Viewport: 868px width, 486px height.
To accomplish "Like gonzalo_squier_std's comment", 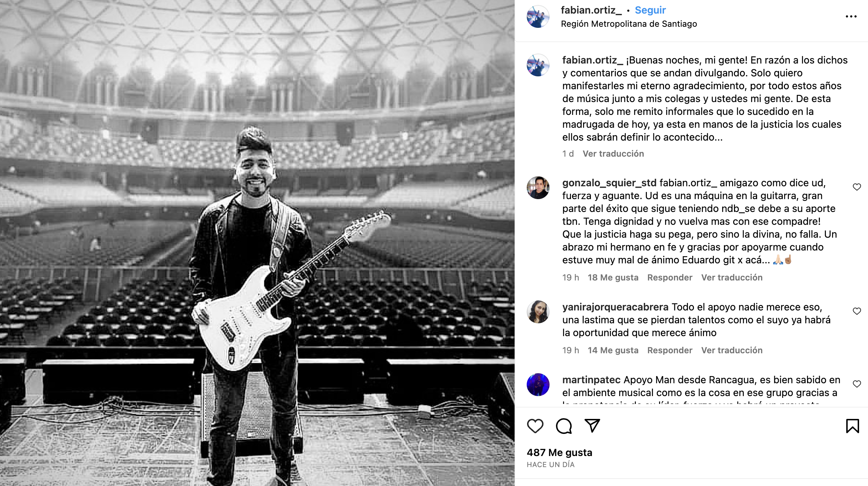I will point(857,187).
